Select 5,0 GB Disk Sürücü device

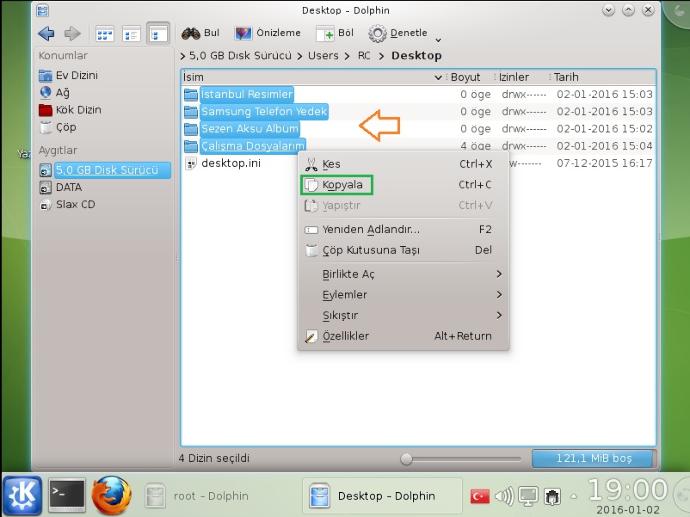[105, 170]
